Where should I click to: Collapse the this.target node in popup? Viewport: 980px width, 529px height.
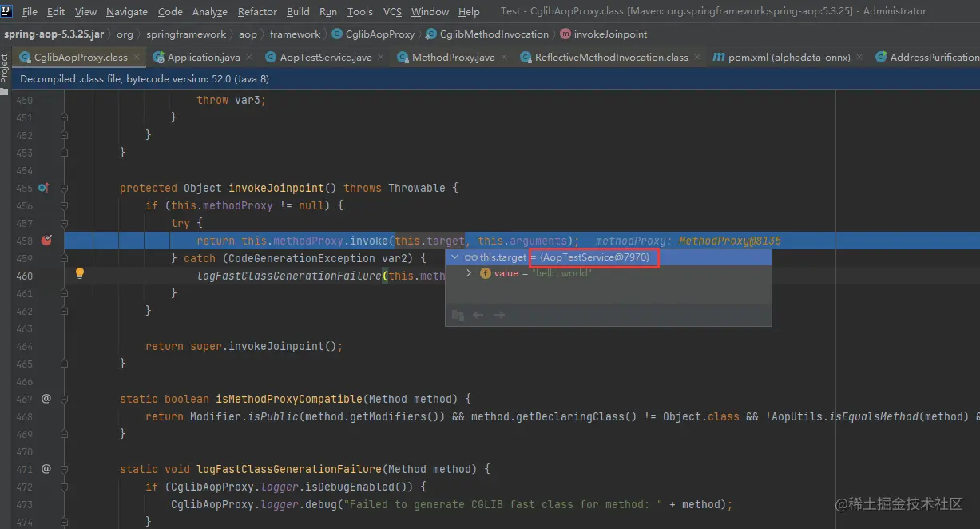[x=455, y=257]
